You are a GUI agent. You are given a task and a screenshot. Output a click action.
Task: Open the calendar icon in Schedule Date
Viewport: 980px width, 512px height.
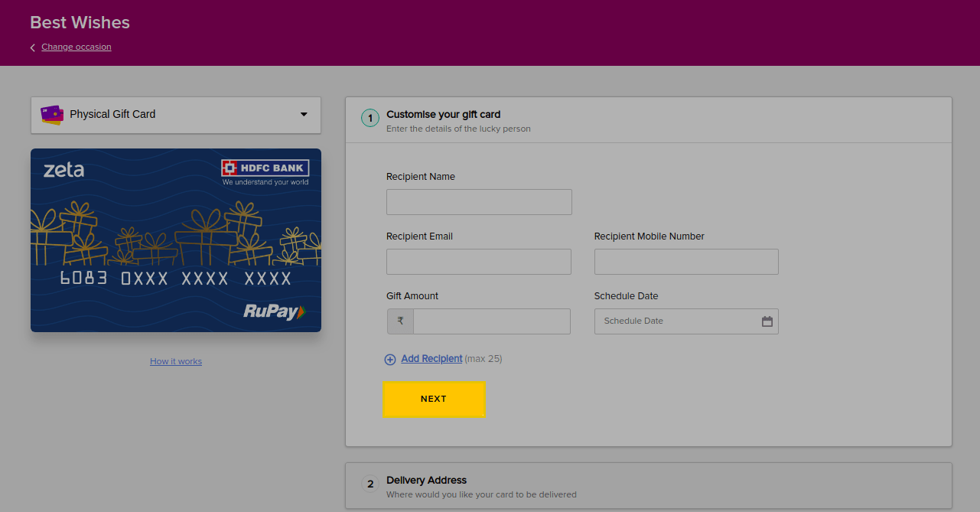click(x=767, y=321)
